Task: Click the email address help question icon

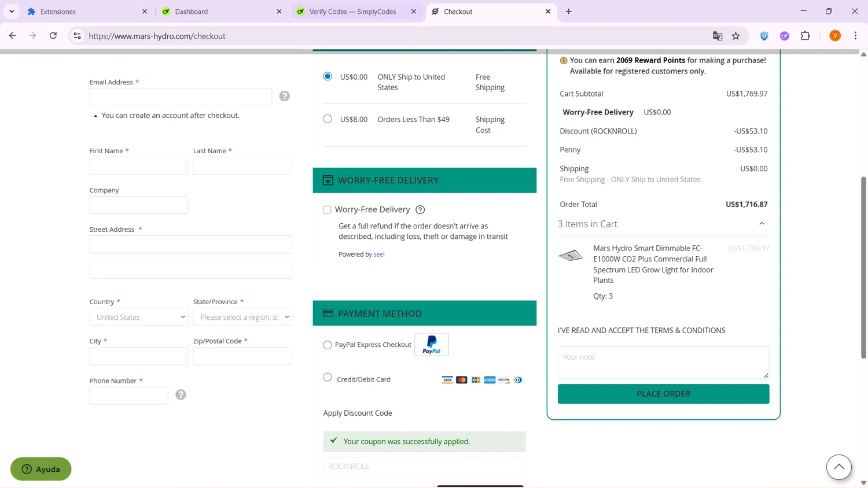Action: (284, 96)
